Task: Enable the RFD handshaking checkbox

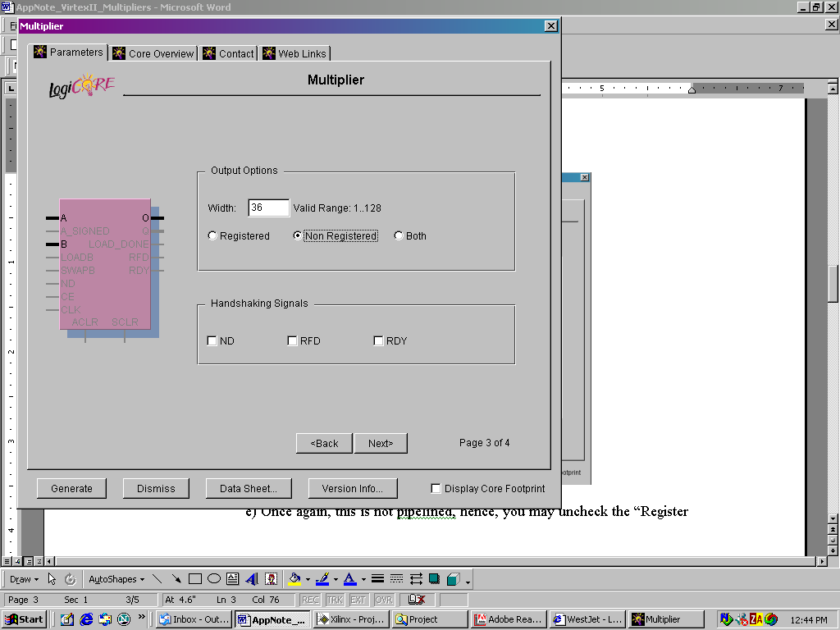Action: [x=293, y=341]
